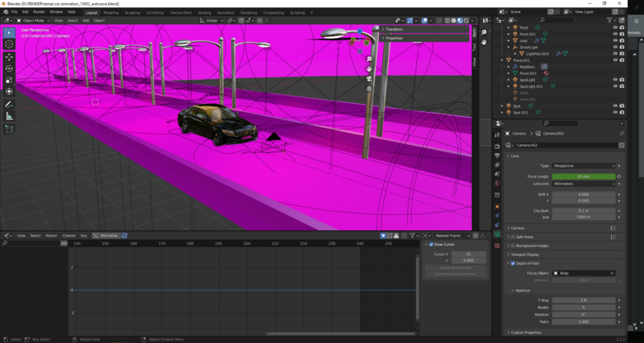Open the Object Mode dropdown

(x=34, y=20)
